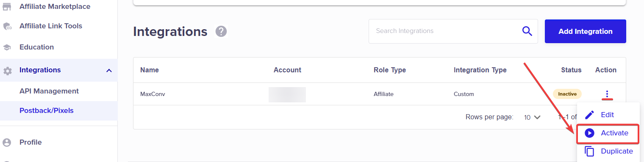Viewport: 644px width, 162px height.
Task: Click the magnifier search icon
Action: 527,31
